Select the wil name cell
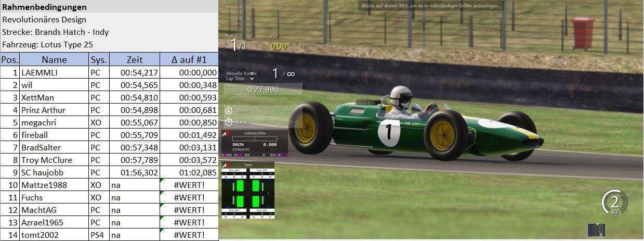Viewport: 644px width, 241px height. (x=54, y=85)
